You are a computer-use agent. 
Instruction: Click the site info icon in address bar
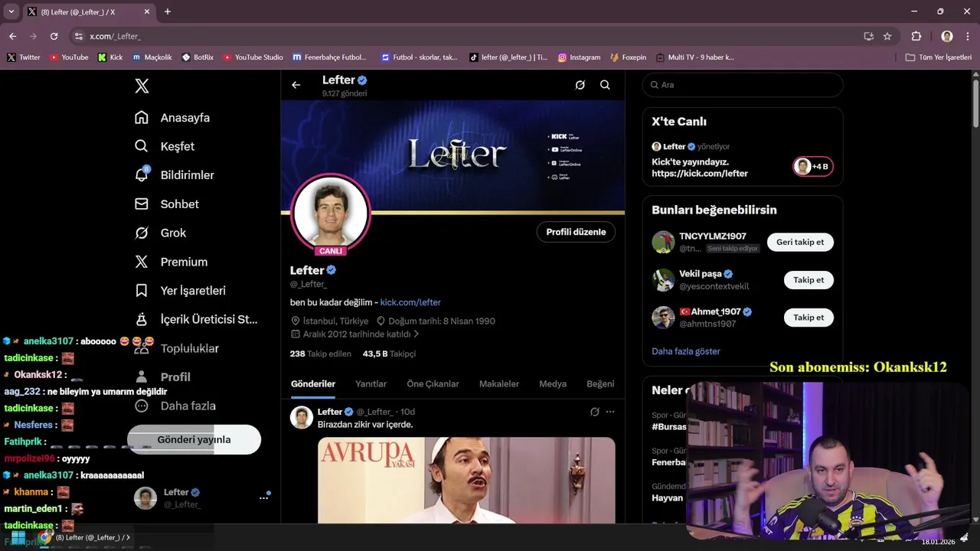(x=78, y=36)
